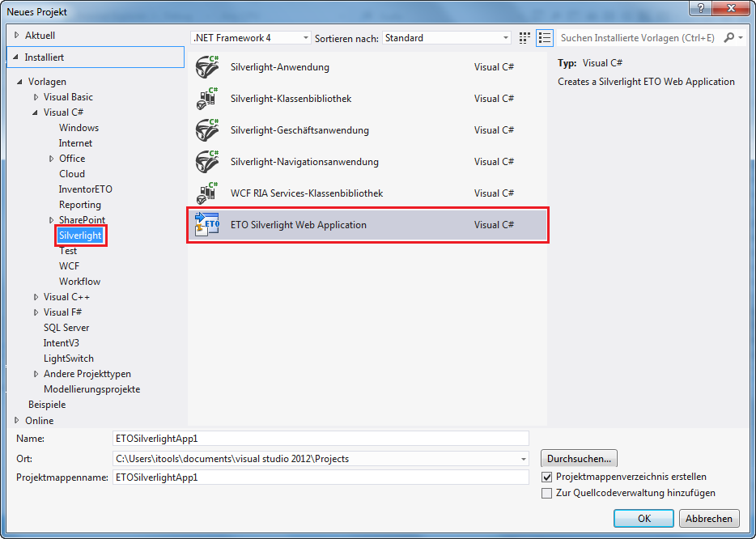Select Internet under Visual C#
756x539 pixels.
75,143
